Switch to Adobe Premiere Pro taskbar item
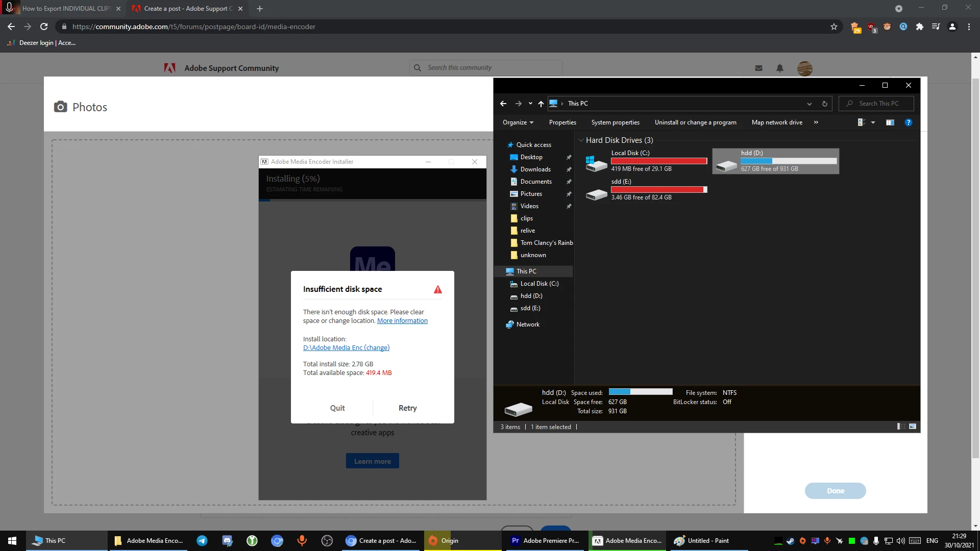 pyautogui.click(x=545, y=541)
